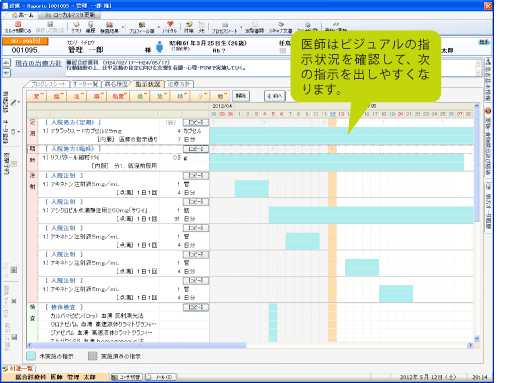
Task: Toggle the 臨 temporary prescription filter
Action: point(56,96)
